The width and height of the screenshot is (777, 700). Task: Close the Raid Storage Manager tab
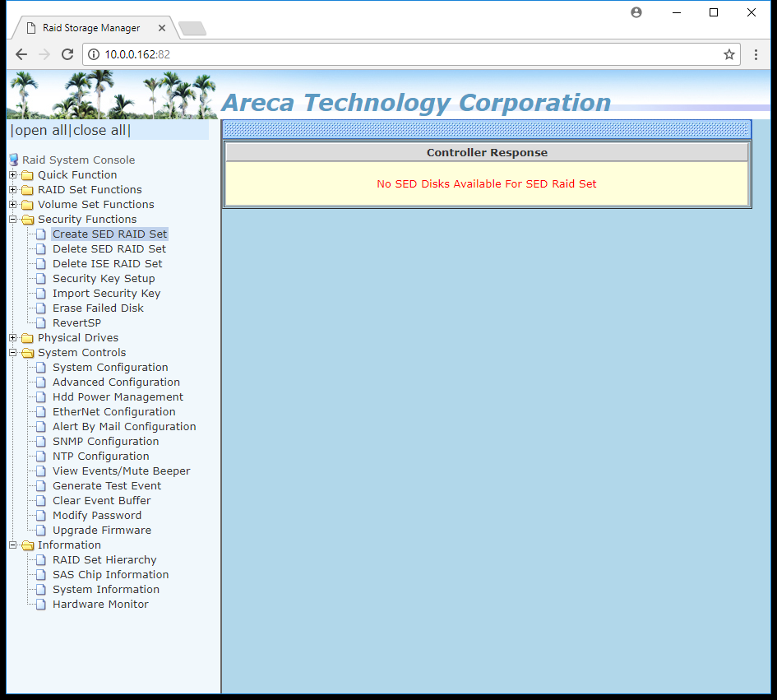161,28
